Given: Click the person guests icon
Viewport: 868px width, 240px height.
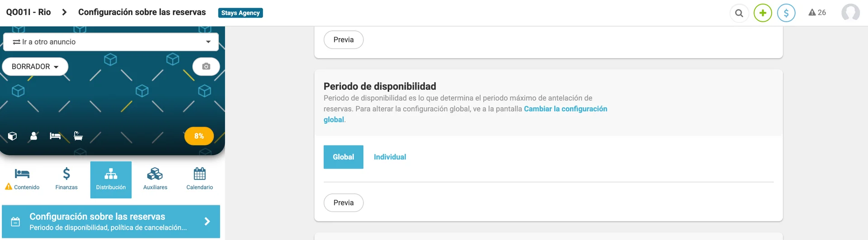Looking at the screenshot, I should (33, 136).
